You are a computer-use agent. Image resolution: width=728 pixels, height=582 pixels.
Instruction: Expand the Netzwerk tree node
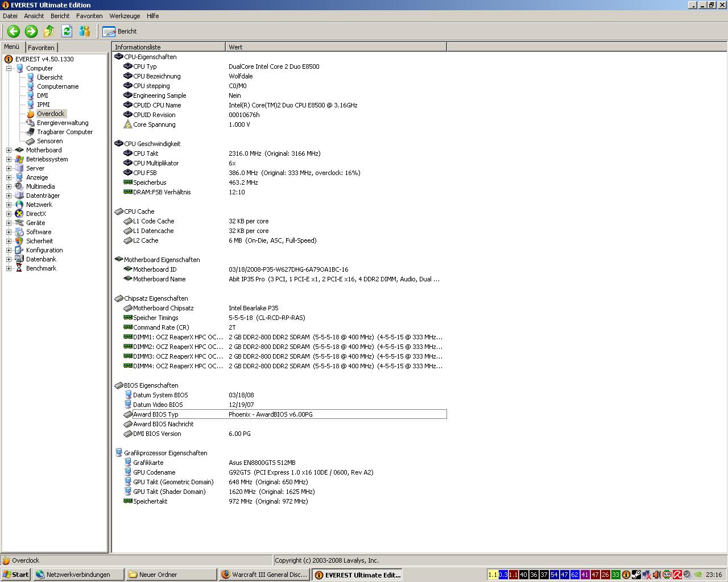(9, 205)
